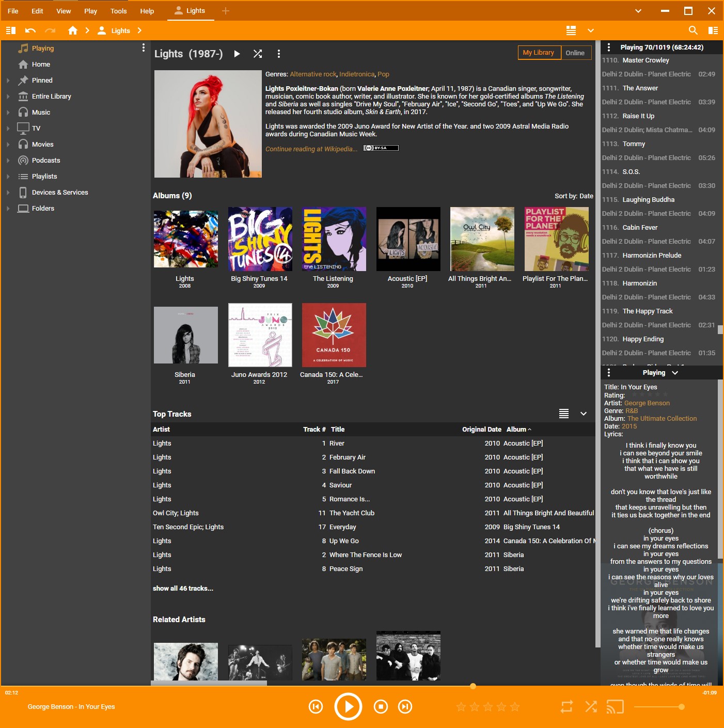Play all tracks by Lights
The image size is (724, 728).
pyautogui.click(x=237, y=54)
